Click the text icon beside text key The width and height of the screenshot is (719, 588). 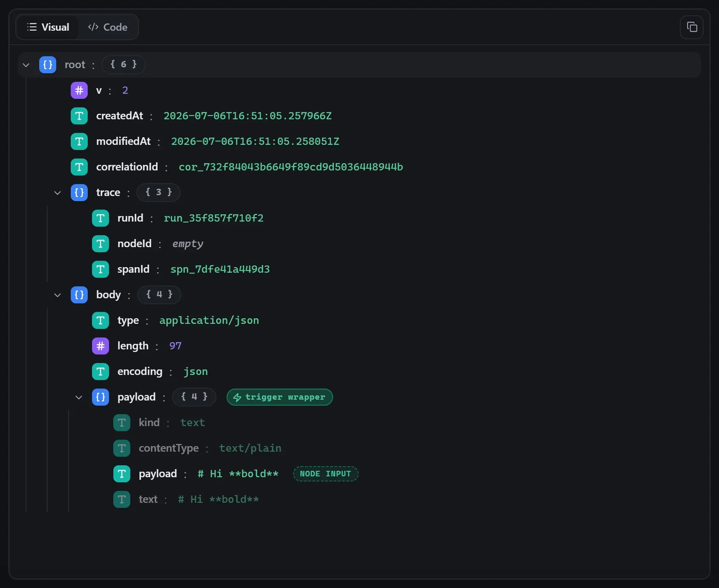click(122, 499)
